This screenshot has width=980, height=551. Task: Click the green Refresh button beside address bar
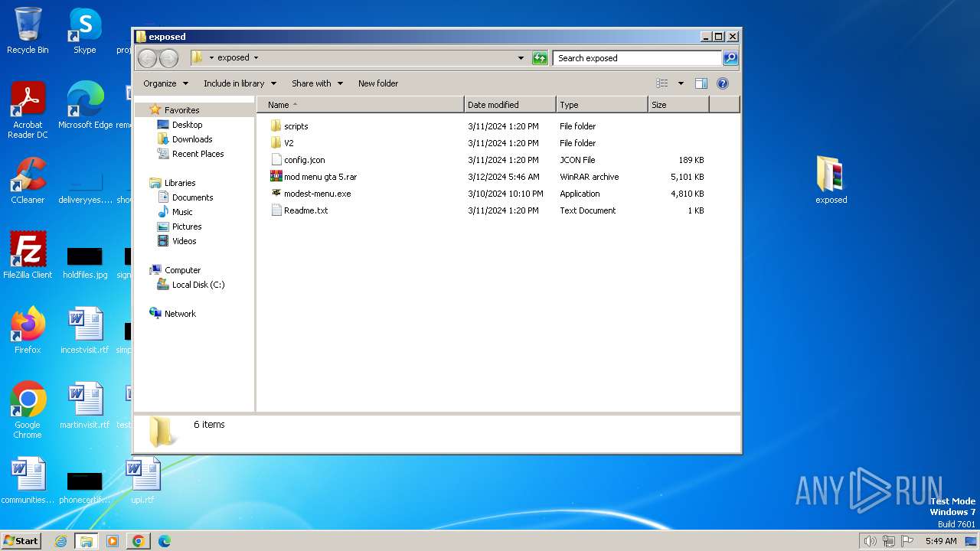540,58
